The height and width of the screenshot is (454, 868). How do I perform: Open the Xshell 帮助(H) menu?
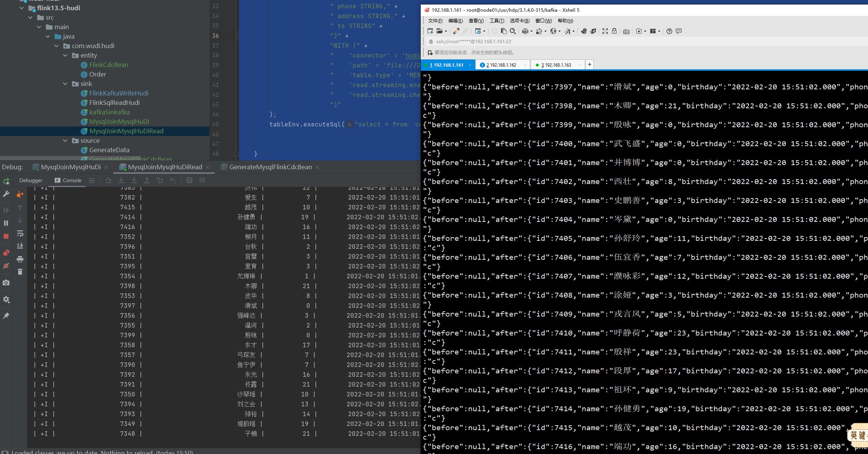tap(565, 21)
